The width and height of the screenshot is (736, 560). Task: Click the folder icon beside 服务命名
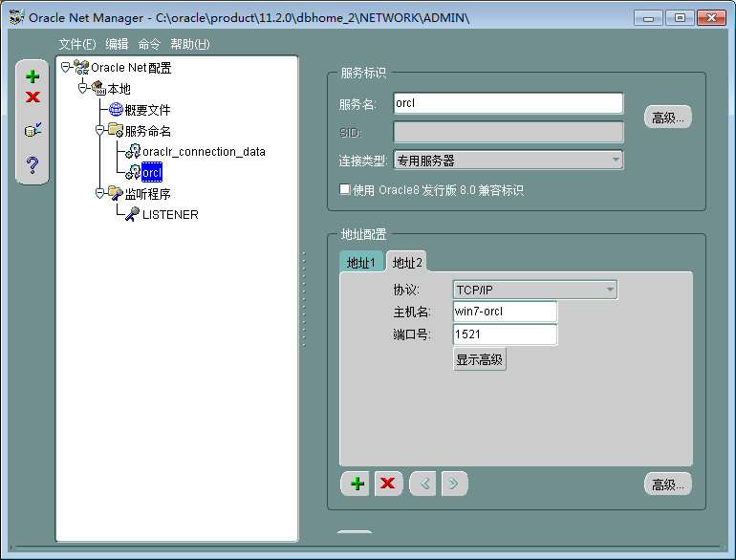point(116,130)
